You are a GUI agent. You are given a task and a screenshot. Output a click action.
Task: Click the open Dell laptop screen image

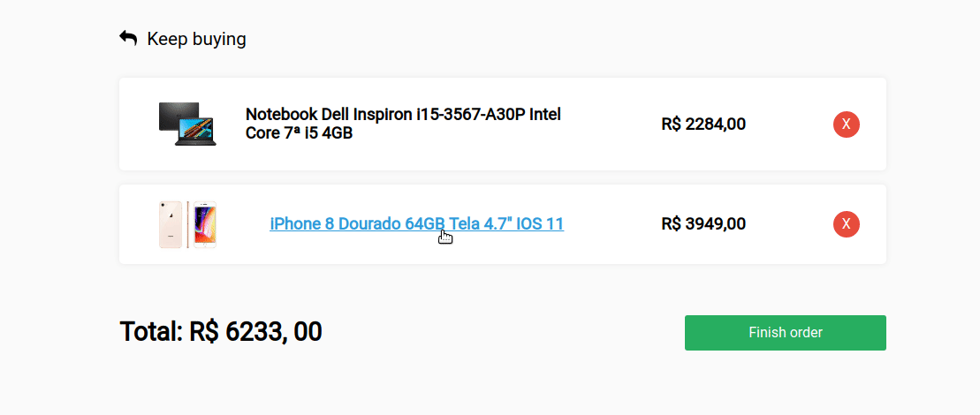[196, 132]
